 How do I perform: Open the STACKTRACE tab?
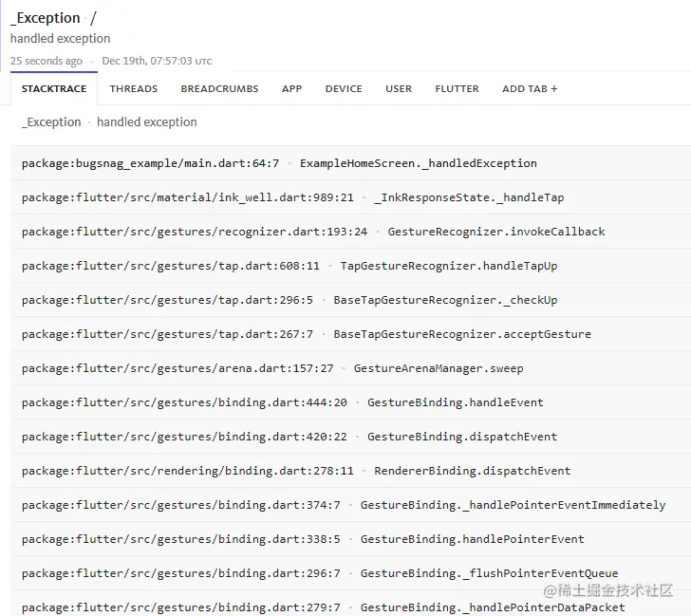pos(54,88)
